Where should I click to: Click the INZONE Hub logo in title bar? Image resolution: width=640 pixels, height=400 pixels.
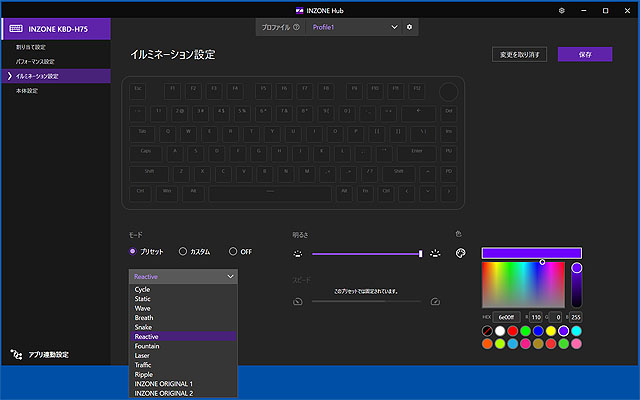(300, 11)
